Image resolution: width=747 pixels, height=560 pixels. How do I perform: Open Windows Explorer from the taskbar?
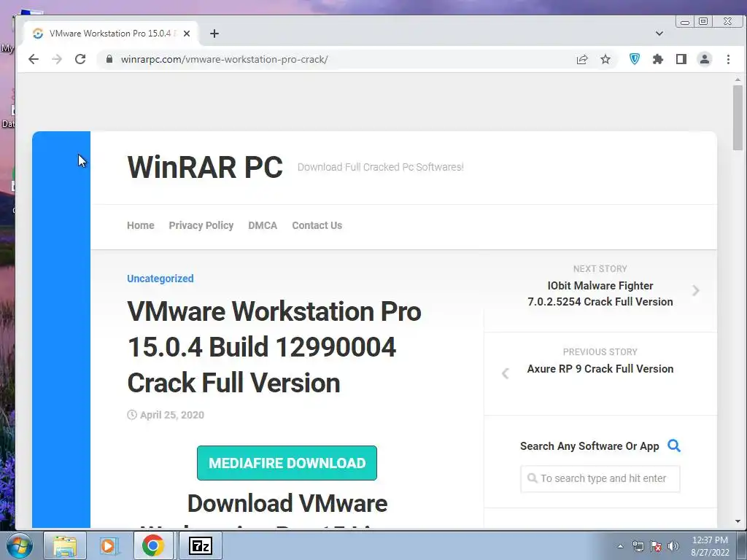coord(65,545)
